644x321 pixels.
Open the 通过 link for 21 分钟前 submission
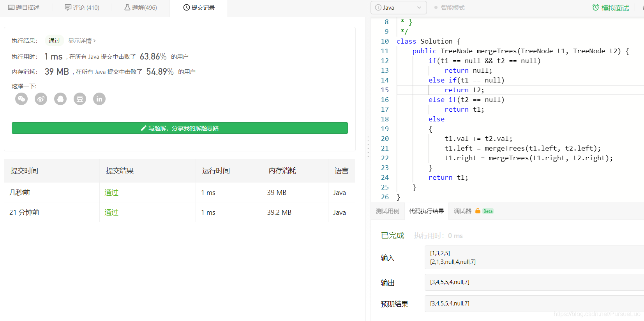pyautogui.click(x=111, y=212)
